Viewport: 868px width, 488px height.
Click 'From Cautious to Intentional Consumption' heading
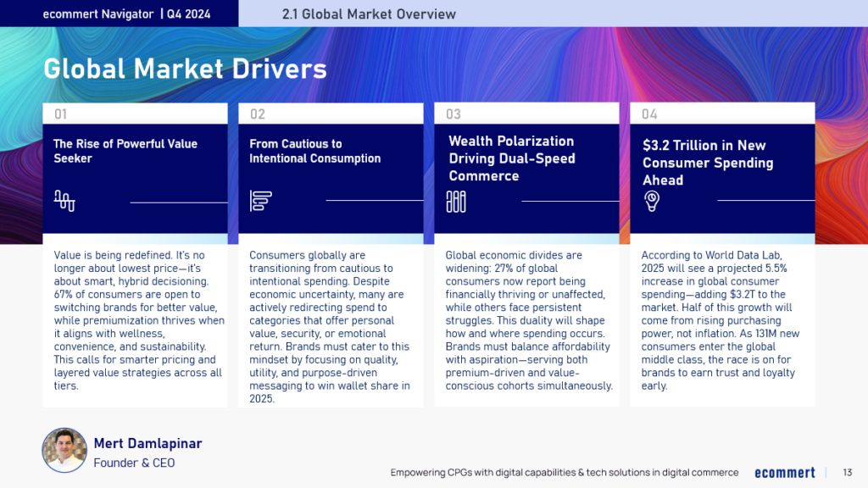[315, 151]
